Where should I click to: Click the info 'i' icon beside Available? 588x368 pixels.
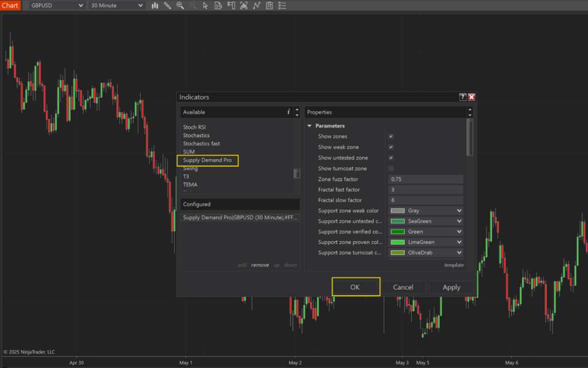pos(288,112)
